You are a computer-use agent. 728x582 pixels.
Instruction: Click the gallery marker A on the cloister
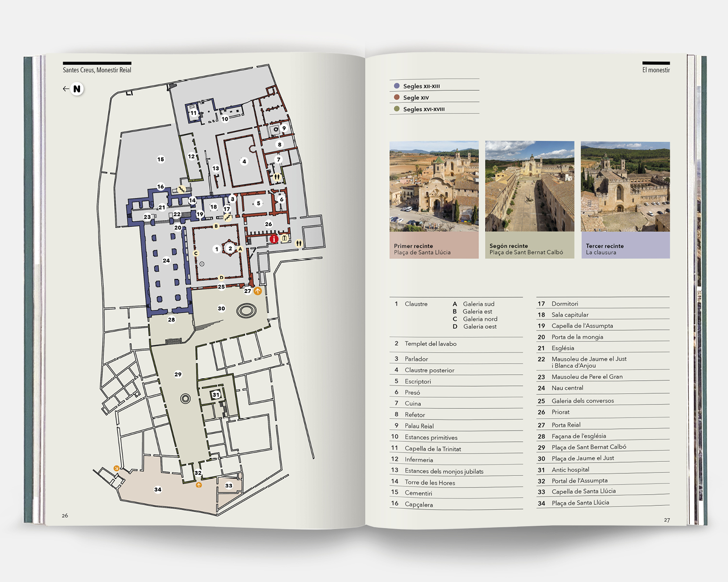[240, 249]
